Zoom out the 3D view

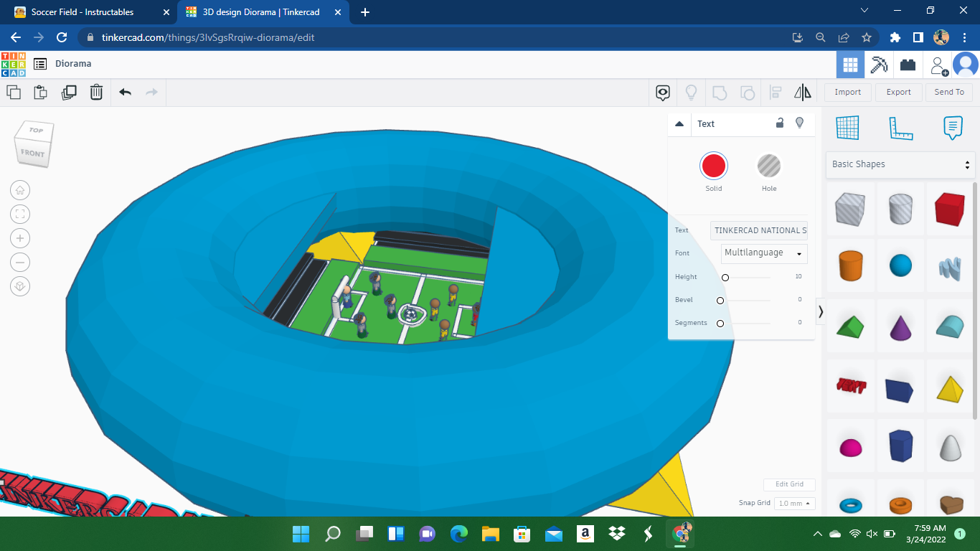tap(20, 262)
